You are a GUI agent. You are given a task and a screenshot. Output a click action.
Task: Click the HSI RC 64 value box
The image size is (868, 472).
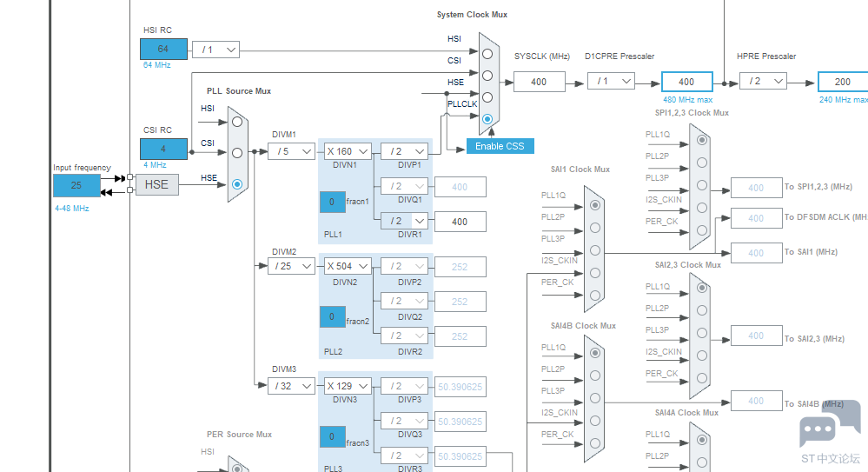click(162, 50)
